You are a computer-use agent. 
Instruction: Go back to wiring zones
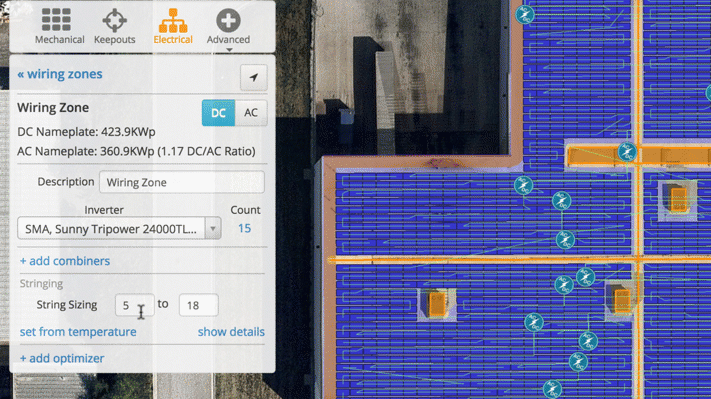pos(60,74)
